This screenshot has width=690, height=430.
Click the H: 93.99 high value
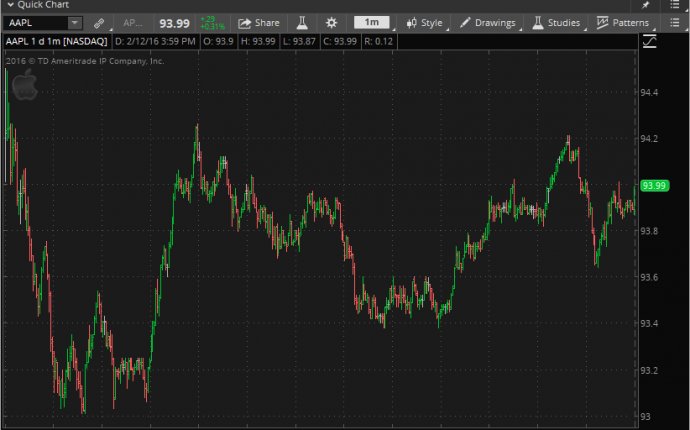pos(258,42)
